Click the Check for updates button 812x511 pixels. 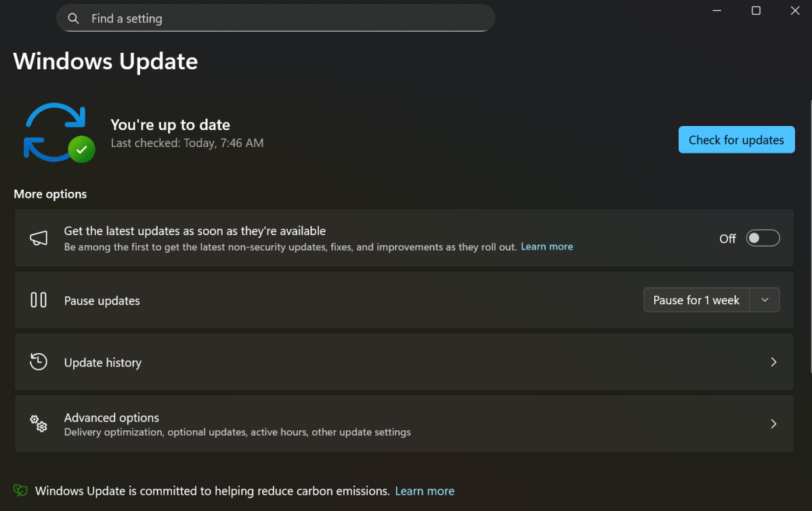736,140
